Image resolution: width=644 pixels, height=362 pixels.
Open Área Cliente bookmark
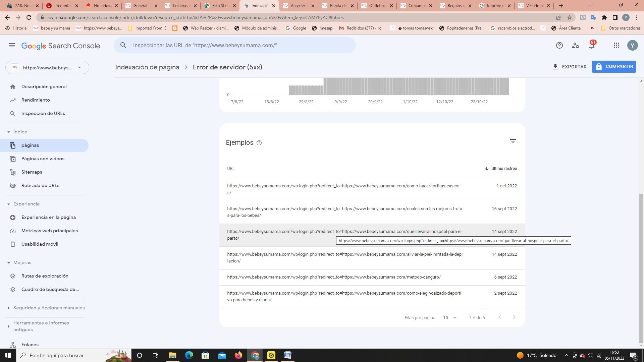[566, 28]
